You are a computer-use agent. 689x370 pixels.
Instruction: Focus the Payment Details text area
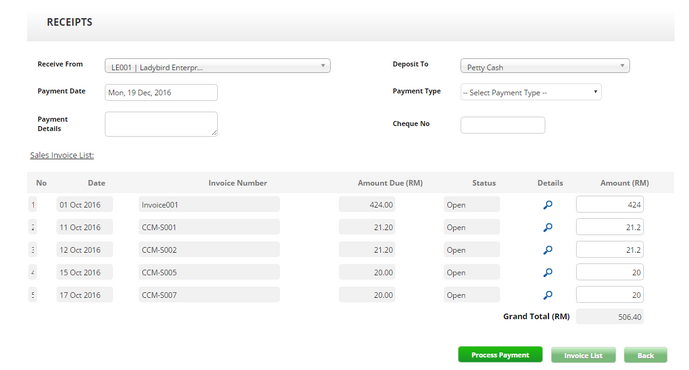(161, 124)
